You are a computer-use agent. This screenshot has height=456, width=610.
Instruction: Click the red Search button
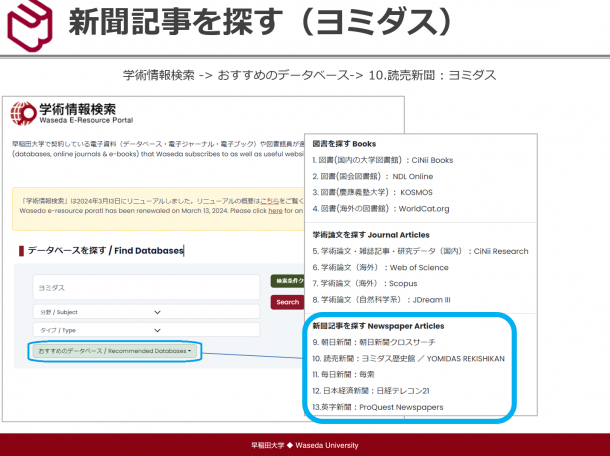tap(287, 302)
